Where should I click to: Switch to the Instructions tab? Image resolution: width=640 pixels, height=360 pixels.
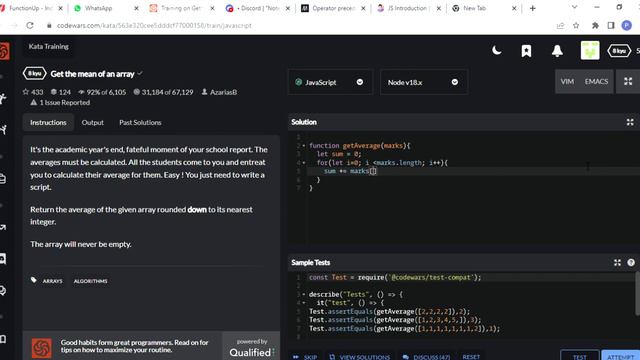pyautogui.click(x=48, y=122)
